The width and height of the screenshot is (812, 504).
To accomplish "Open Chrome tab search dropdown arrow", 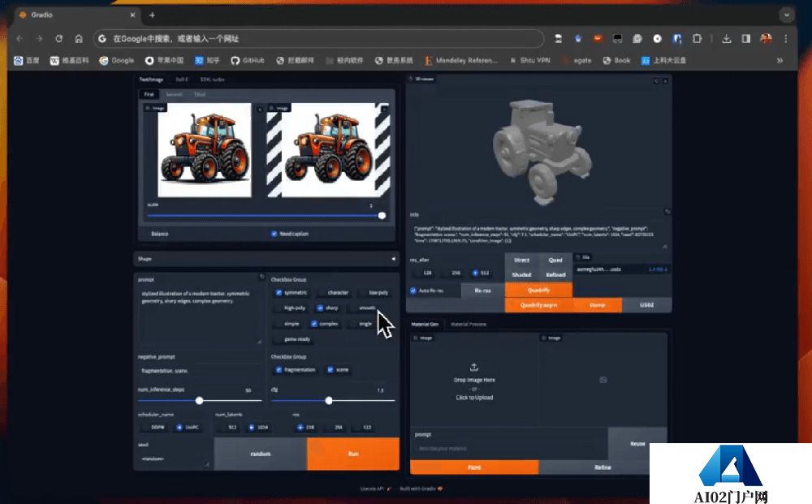I will pyautogui.click(x=787, y=15).
